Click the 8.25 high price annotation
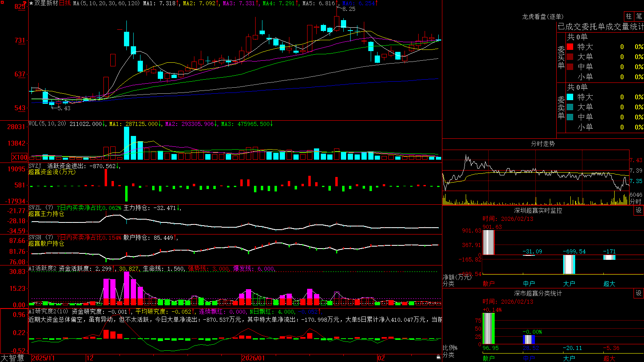Viewport: 644px width, 362px height. click(x=349, y=9)
